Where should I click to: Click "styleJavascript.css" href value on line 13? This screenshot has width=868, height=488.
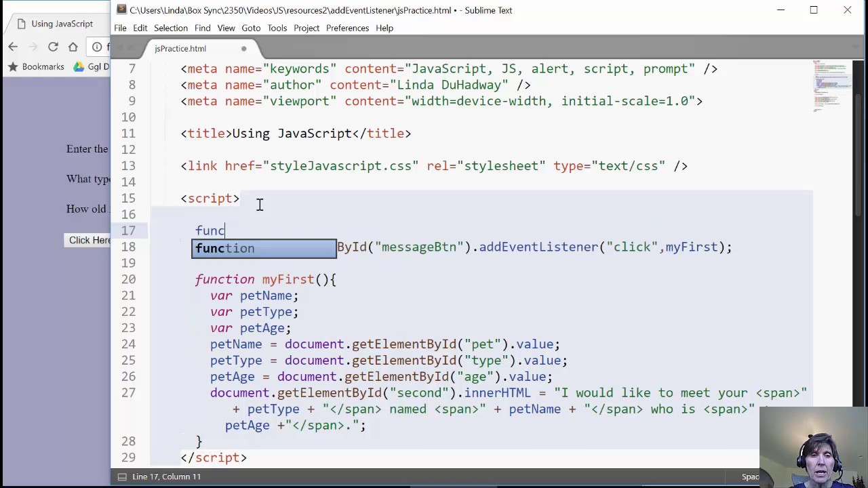coord(341,166)
